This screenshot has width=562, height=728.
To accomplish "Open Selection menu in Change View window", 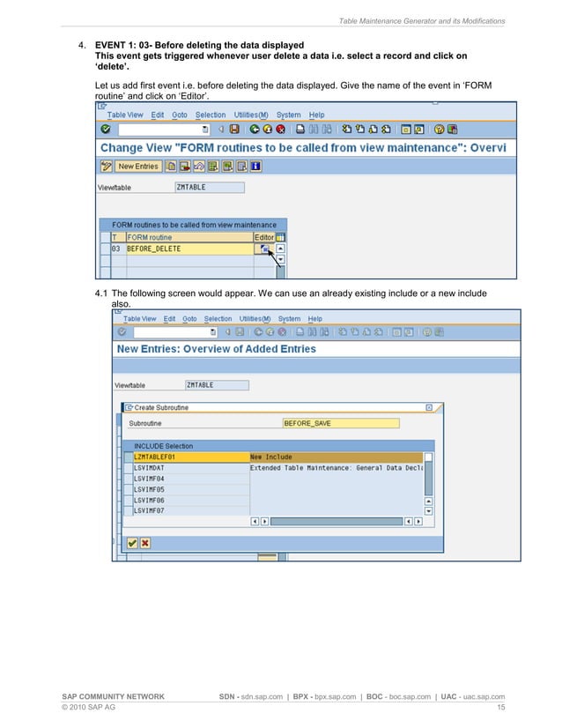I will [x=211, y=115].
